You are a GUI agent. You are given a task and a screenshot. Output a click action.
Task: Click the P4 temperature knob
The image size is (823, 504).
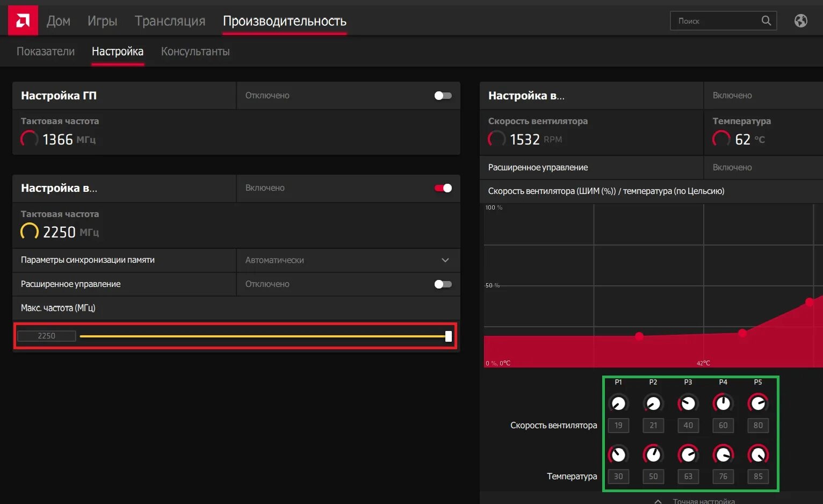coord(723,455)
